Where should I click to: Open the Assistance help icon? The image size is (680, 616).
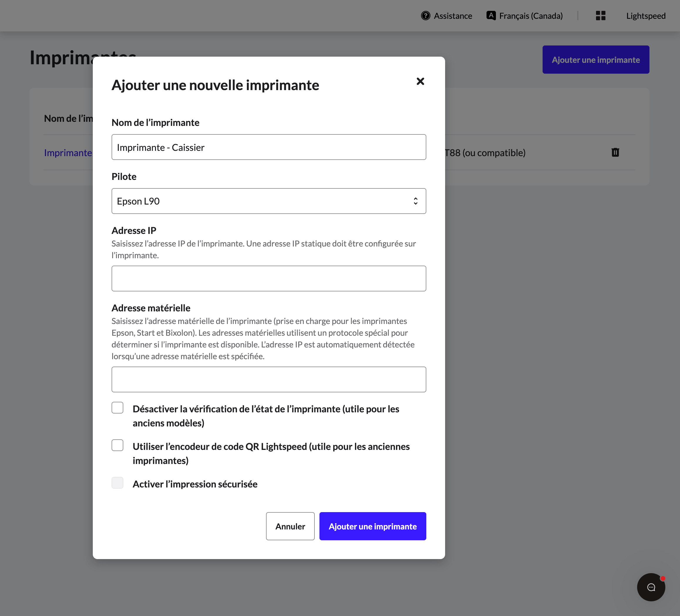[x=426, y=16]
